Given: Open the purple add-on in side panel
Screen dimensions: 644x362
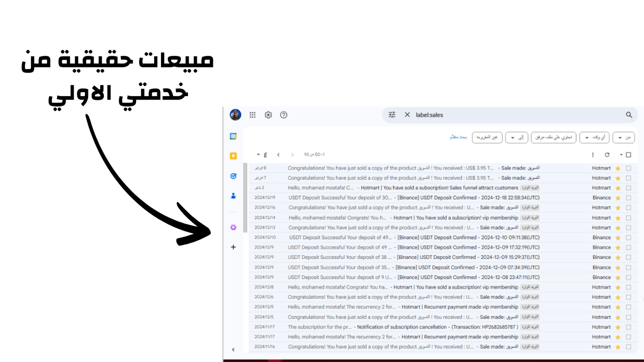Looking at the screenshot, I should pos(233,227).
